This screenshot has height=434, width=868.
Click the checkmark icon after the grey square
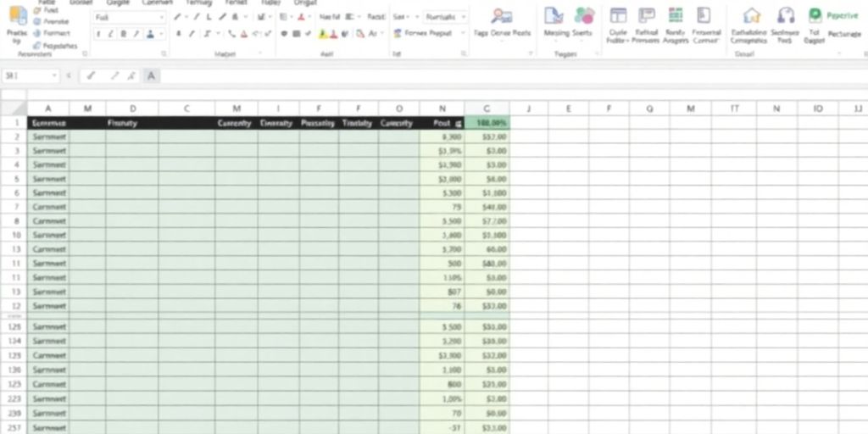coord(308,34)
